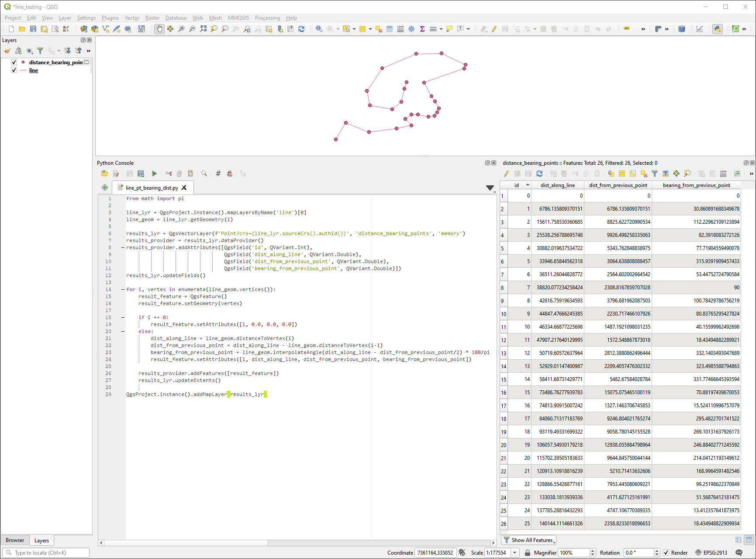Open the Select Features tool dropdown arrow
Viewport: 756px width, 559px height.
click(354, 29)
